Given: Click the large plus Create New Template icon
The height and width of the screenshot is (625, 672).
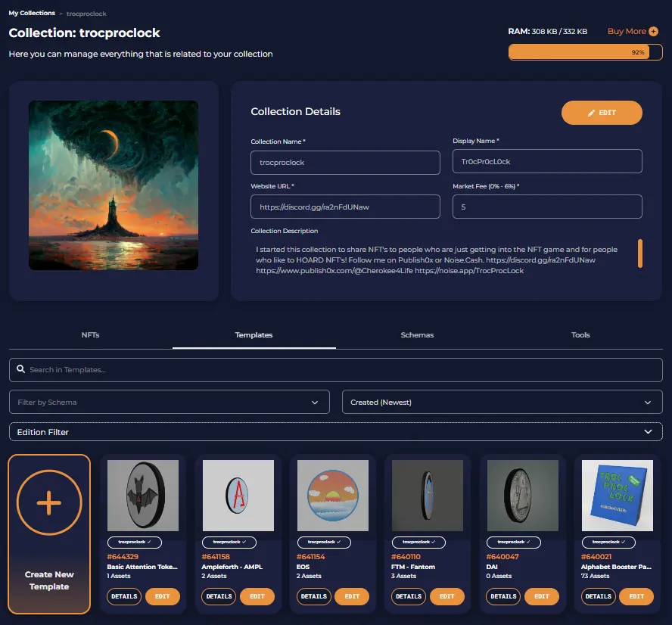Looking at the screenshot, I should pos(49,502).
